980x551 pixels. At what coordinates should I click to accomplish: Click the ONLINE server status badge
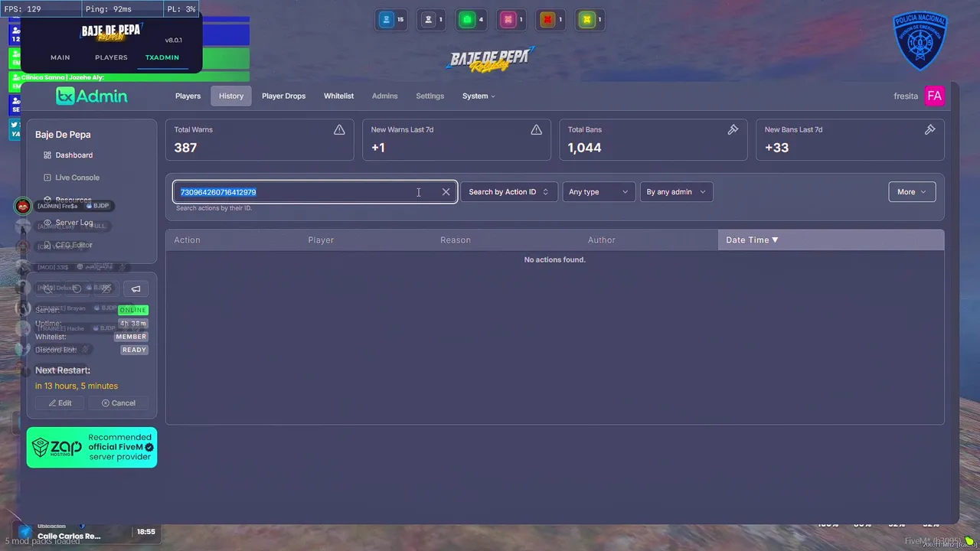point(133,310)
